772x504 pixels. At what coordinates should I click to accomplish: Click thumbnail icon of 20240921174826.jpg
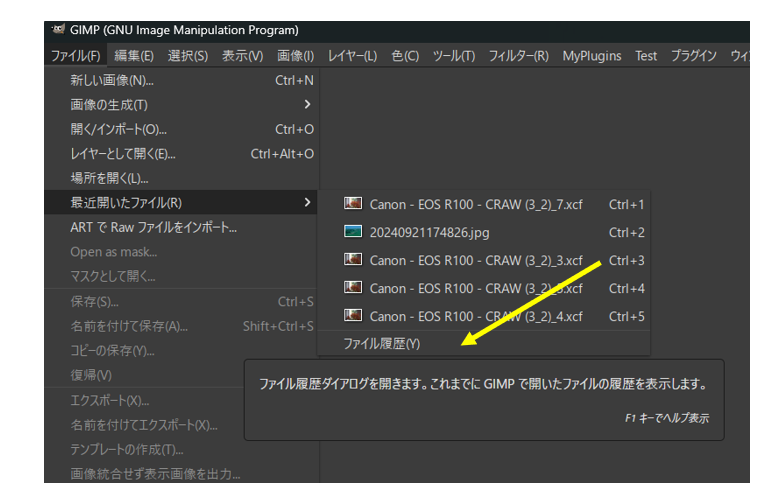pos(353,231)
